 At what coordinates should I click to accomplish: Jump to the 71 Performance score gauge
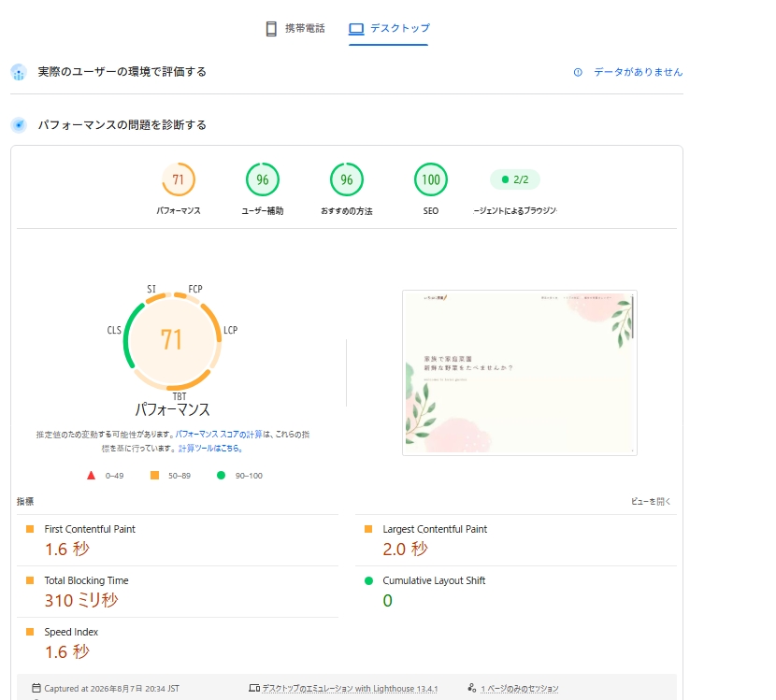[179, 179]
